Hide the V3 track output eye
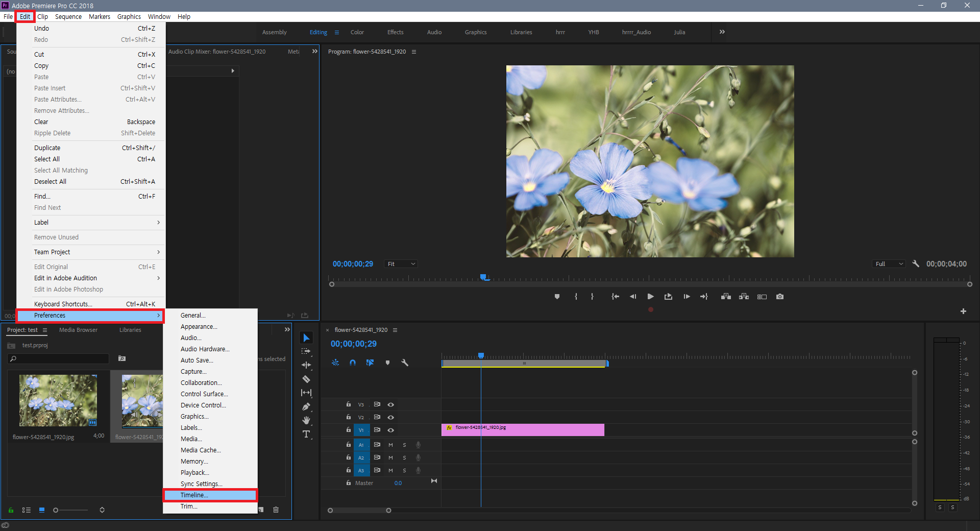The image size is (980, 531). click(x=390, y=404)
